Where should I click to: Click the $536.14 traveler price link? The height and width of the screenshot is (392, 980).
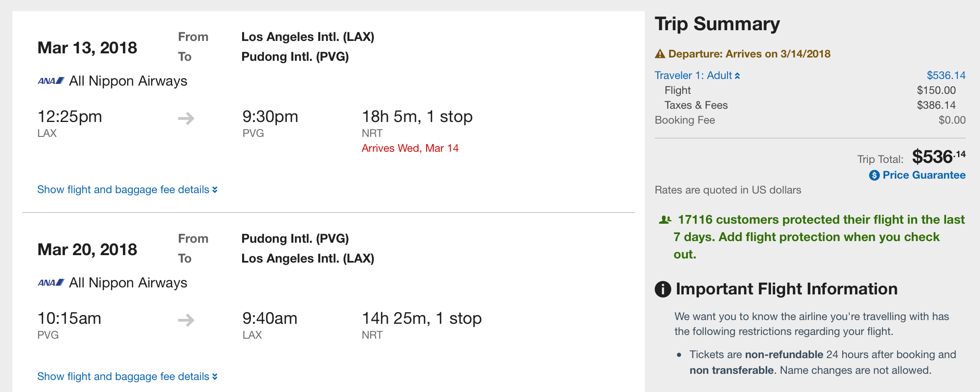[946, 75]
